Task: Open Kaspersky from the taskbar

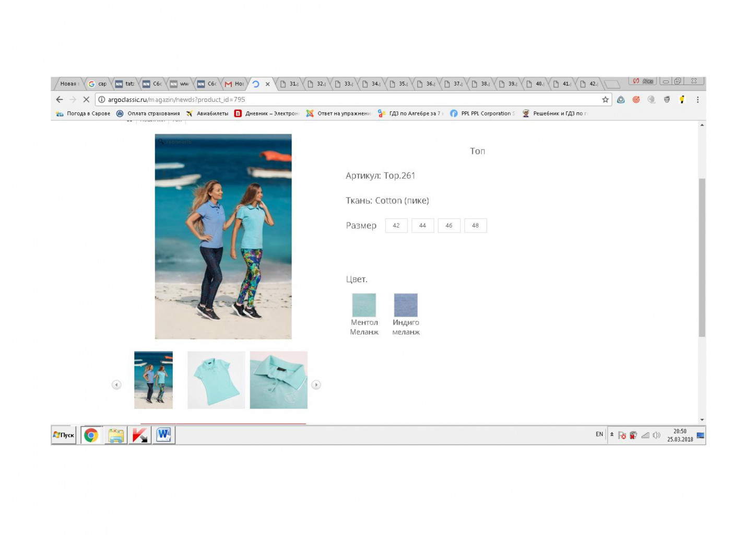Action: click(139, 435)
